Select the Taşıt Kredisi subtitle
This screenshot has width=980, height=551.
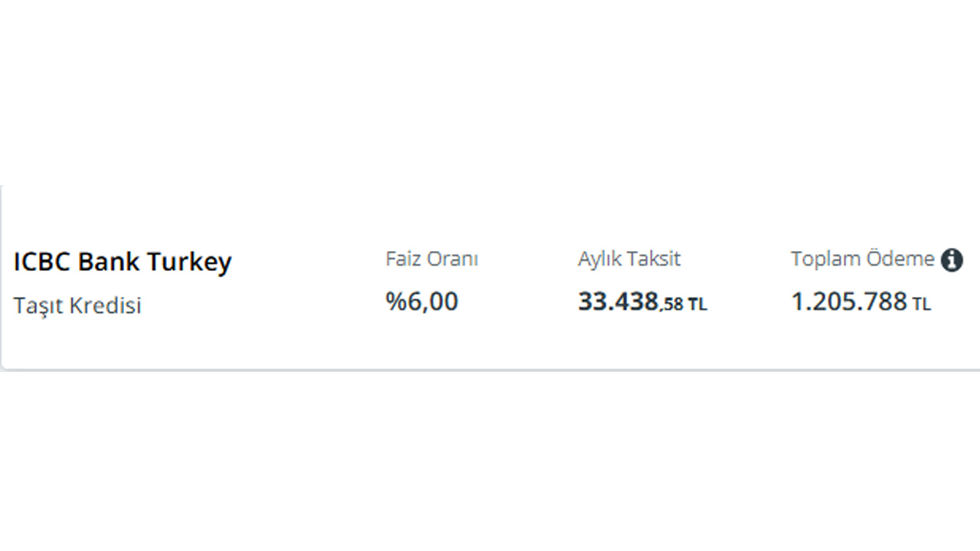coord(77,305)
